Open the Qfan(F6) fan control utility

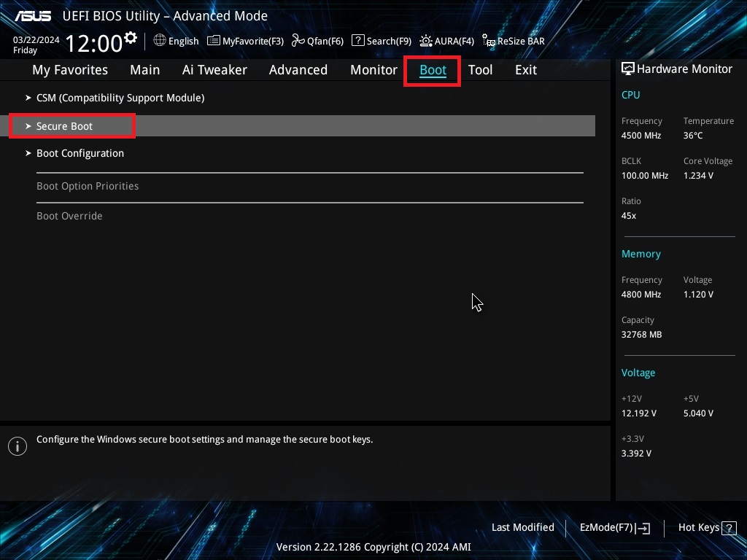[317, 41]
